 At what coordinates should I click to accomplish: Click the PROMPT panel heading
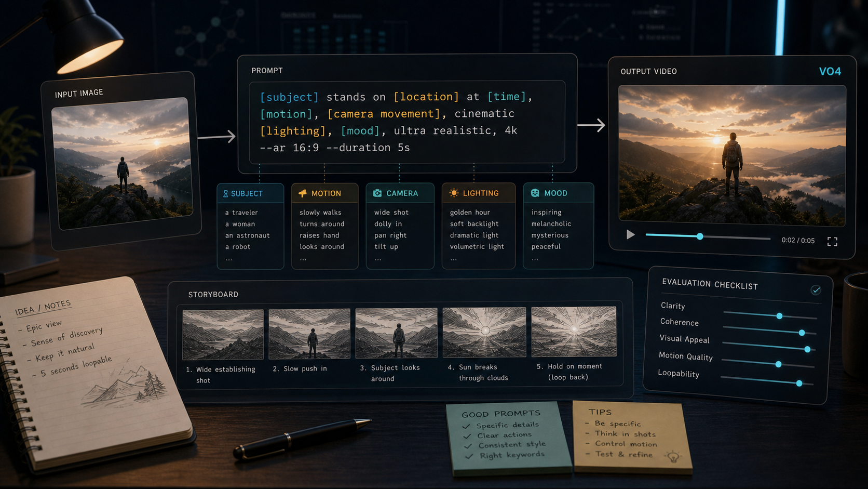tap(267, 71)
